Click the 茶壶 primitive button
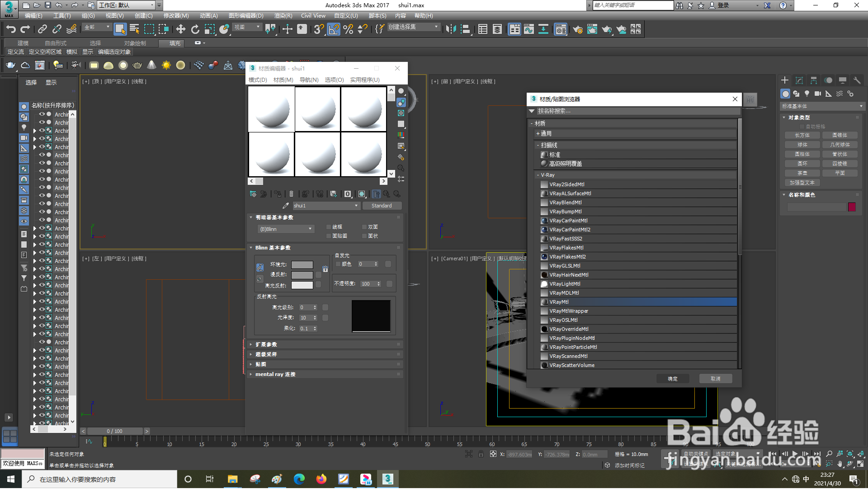The height and width of the screenshot is (489, 868). click(802, 174)
